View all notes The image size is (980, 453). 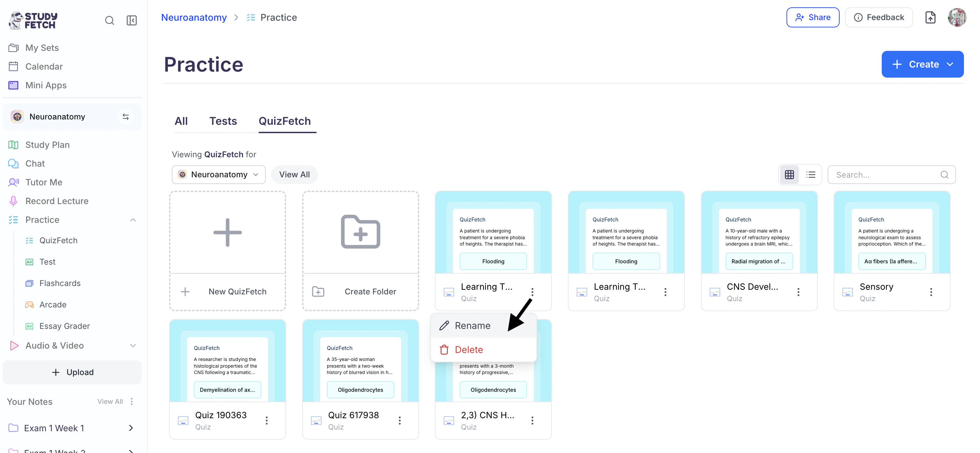pyautogui.click(x=110, y=401)
